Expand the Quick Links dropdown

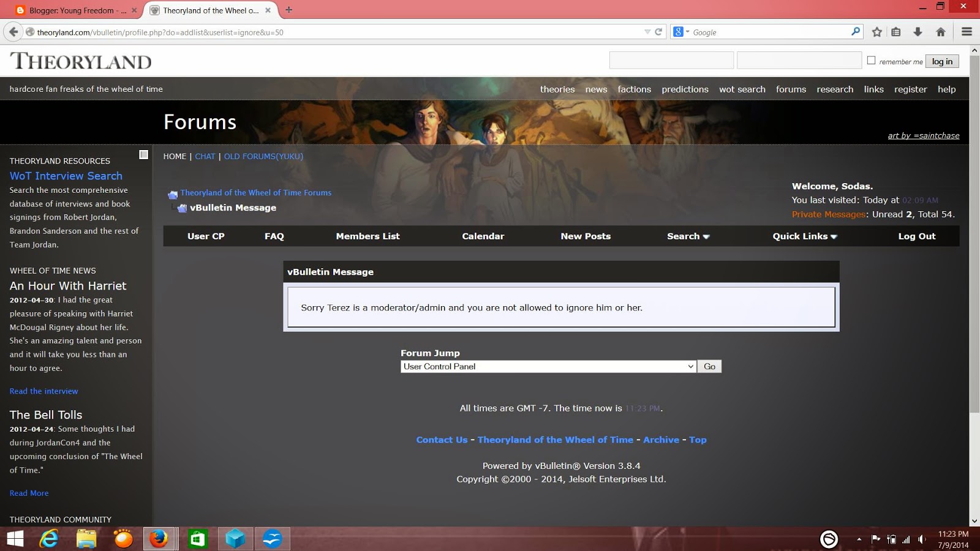805,236
